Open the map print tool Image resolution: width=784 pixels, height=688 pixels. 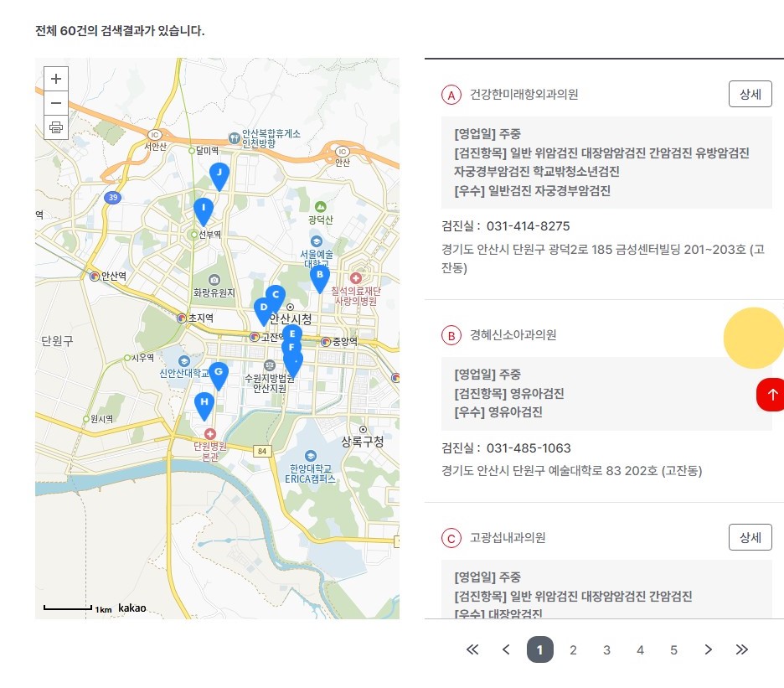click(55, 127)
